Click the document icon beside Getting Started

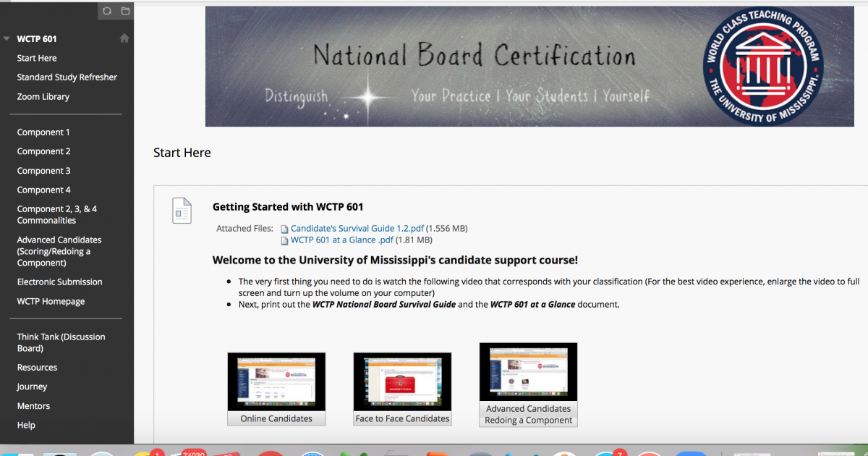pyautogui.click(x=182, y=210)
